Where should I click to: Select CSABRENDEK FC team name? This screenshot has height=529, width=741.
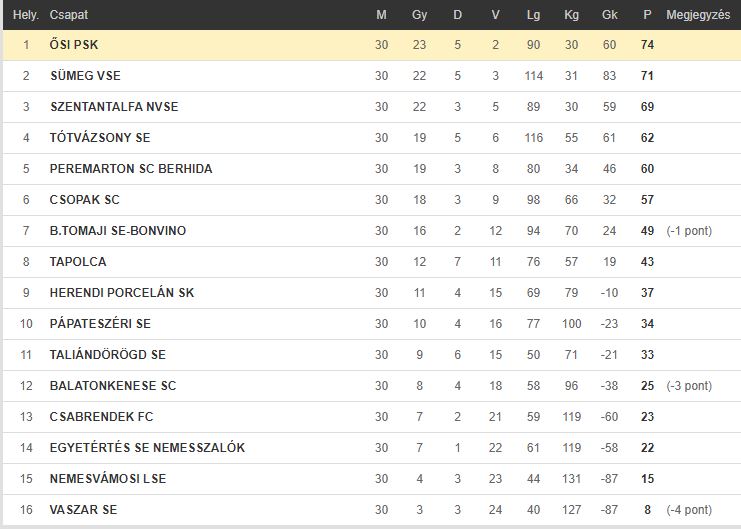tap(102, 416)
